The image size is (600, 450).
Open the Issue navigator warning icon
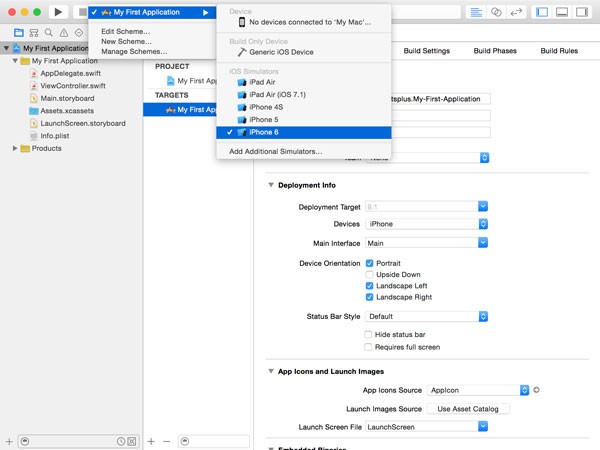64,33
